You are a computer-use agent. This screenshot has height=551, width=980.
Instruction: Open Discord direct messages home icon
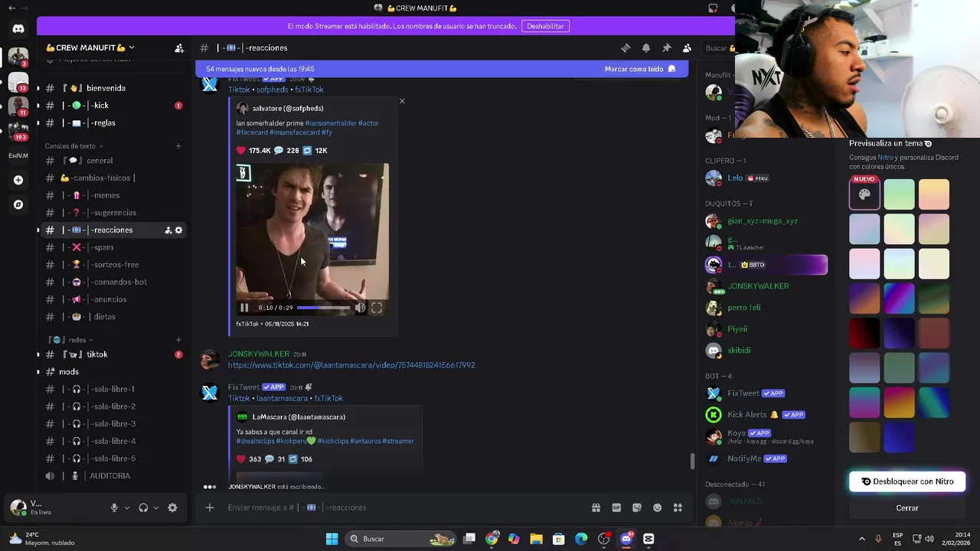[x=18, y=29]
